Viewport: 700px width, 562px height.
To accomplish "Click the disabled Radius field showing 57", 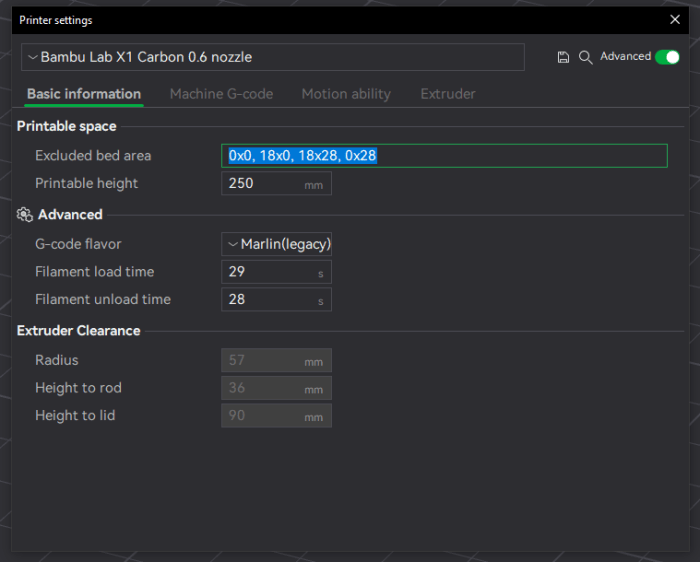I will (276, 360).
